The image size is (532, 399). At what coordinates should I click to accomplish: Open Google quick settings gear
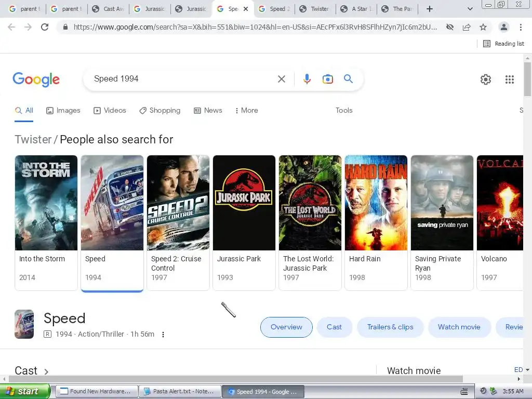486,79
